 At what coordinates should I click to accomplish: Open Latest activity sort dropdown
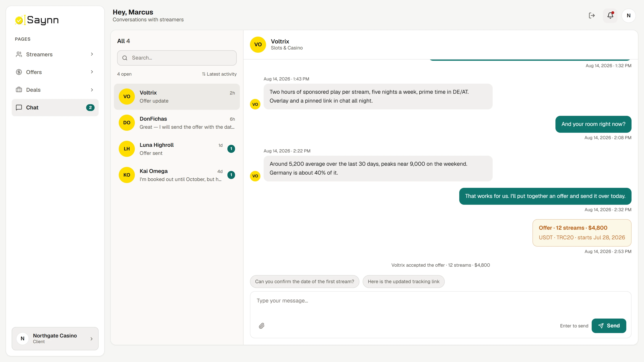219,74
